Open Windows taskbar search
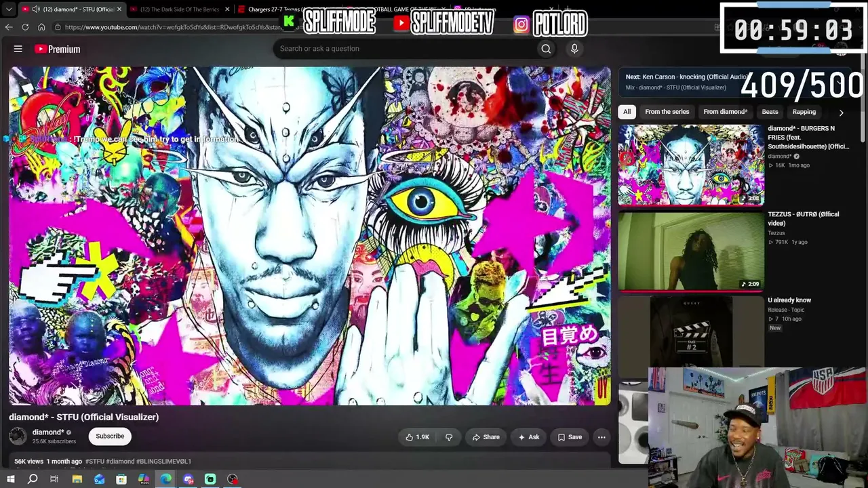Image resolution: width=868 pixels, height=488 pixels. [33, 479]
